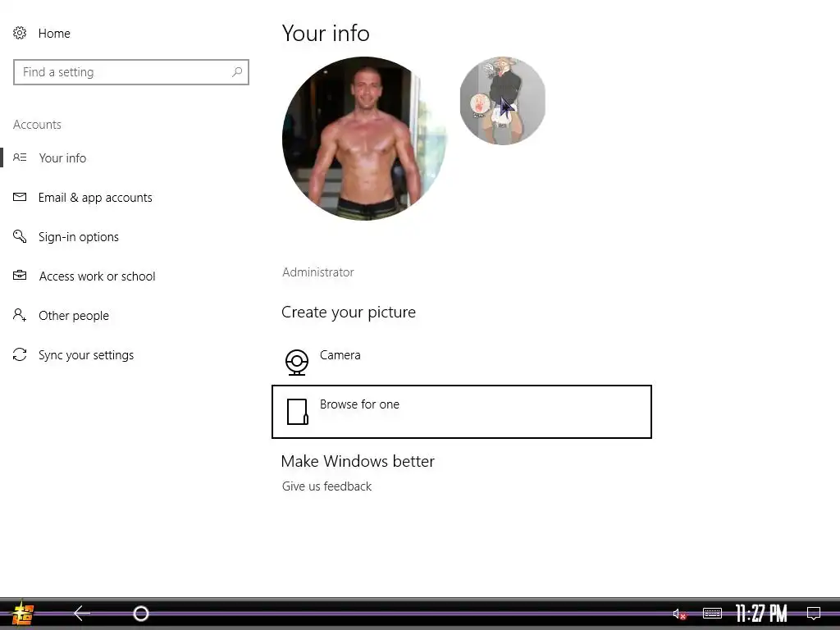
Task: Click the Your info person-list icon
Action: tap(20, 157)
